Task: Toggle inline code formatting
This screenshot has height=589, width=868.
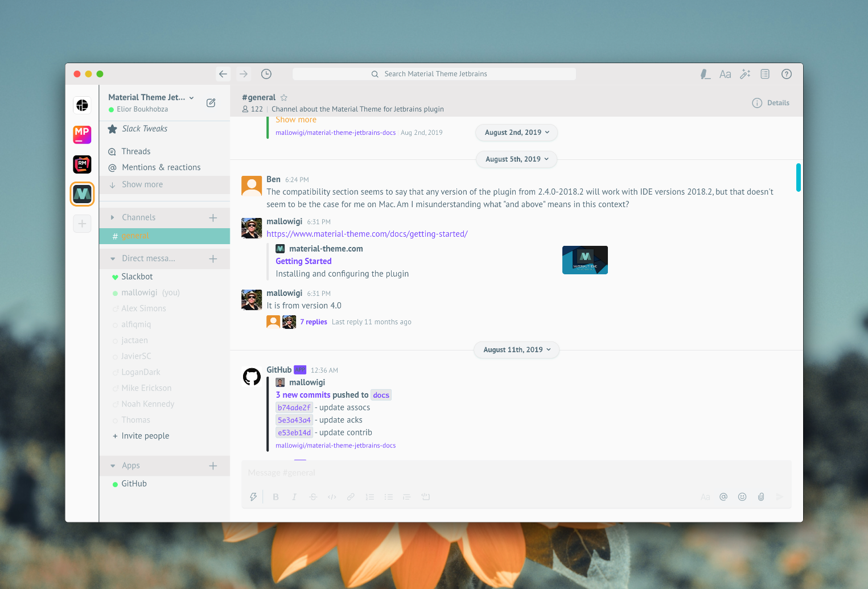Action: [332, 497]
